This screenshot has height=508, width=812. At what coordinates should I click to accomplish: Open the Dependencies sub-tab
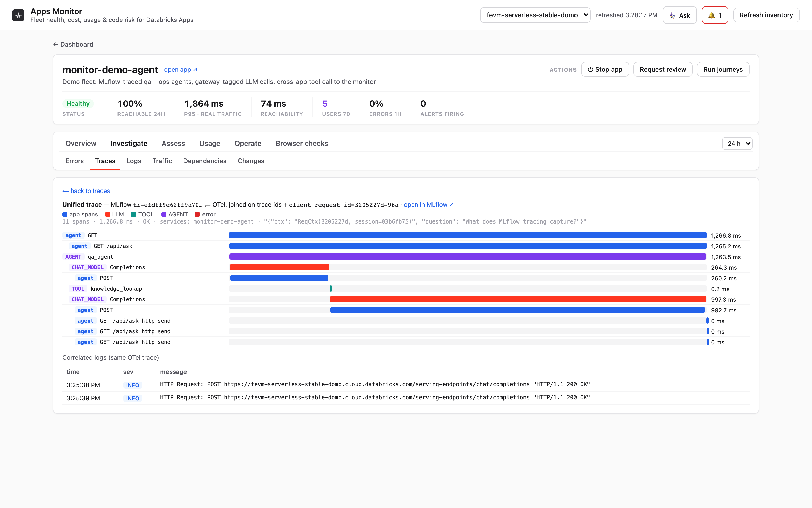[x=205, y=161]
